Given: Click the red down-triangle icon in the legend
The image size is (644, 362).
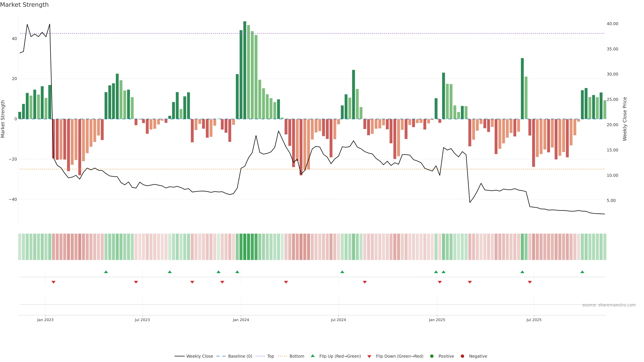Looking at the screenshot, I should tap(369, 356).
